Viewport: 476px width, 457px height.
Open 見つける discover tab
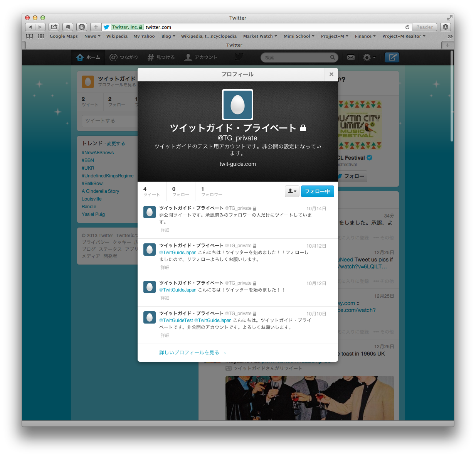tap(161, 57)
